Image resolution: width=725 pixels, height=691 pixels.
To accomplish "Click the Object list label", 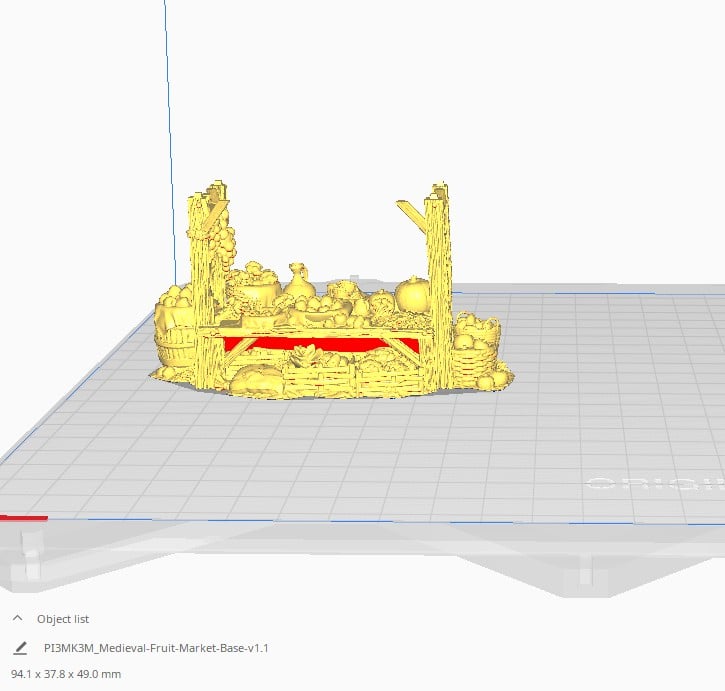I will (63, 619).
